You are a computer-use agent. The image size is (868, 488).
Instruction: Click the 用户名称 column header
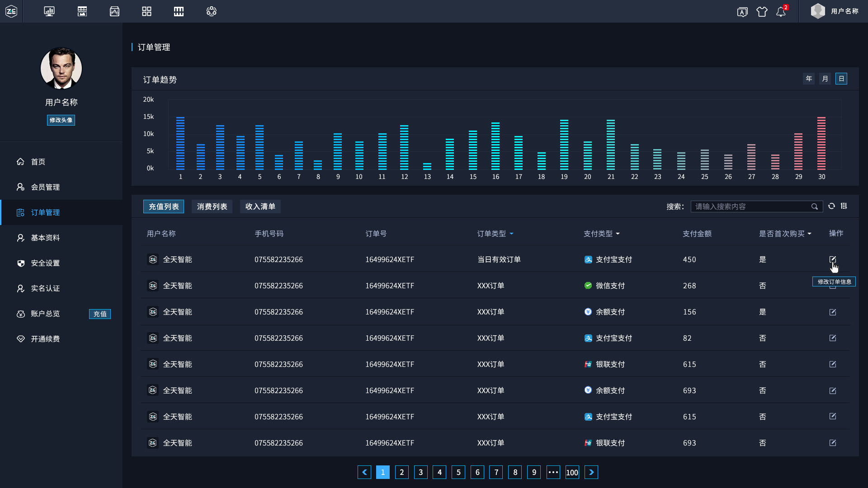coord(161,234)
